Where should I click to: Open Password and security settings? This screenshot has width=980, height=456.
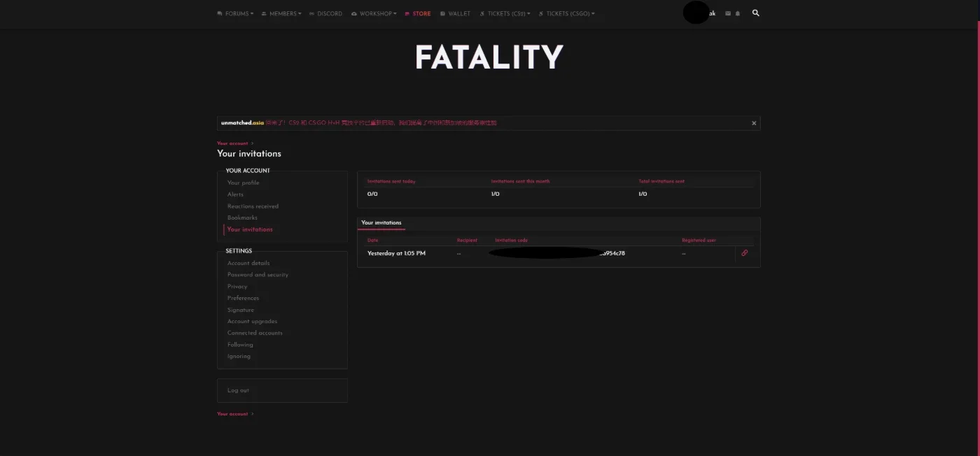tap(258, 275)
